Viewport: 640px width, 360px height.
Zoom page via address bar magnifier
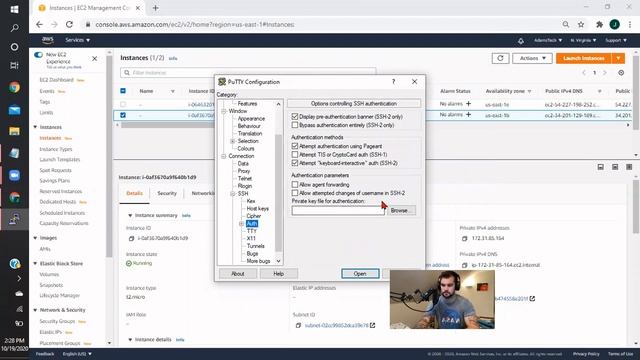pyautogui.click(x=566, y=24)
